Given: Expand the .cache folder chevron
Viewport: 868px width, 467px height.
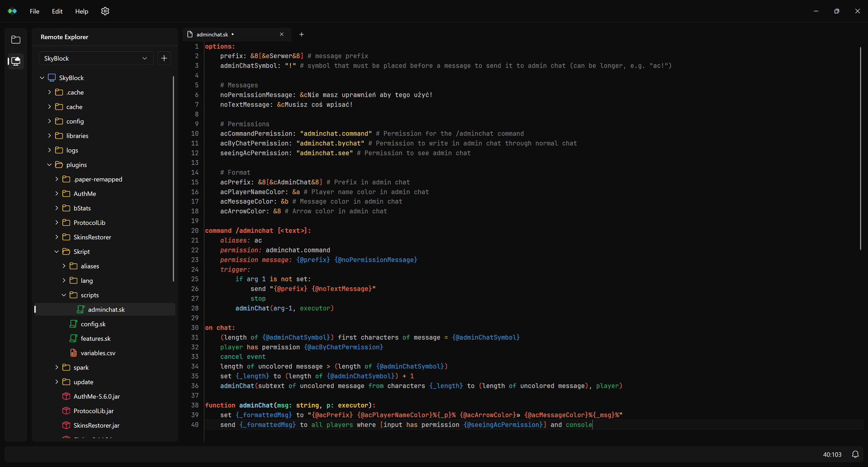Looking at the screenshot, I should (49, 92).
